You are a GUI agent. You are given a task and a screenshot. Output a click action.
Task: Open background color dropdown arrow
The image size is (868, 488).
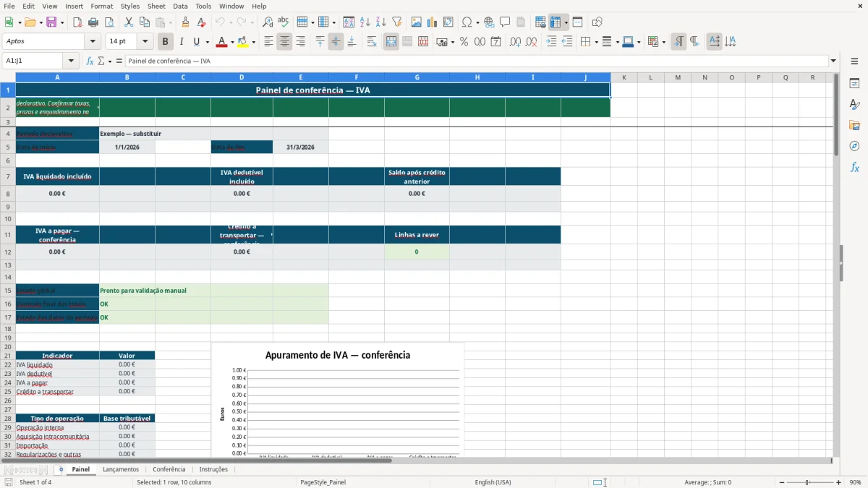tap(254, 42)
